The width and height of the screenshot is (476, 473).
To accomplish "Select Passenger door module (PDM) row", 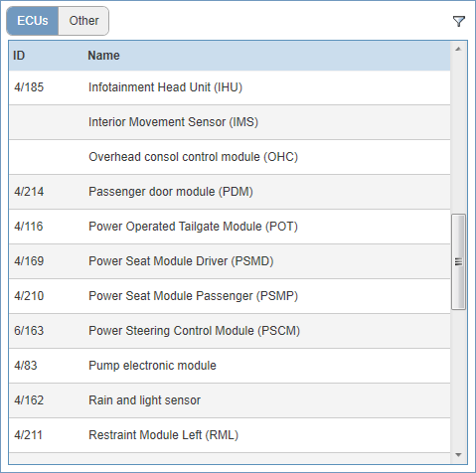I will point(230,192).
